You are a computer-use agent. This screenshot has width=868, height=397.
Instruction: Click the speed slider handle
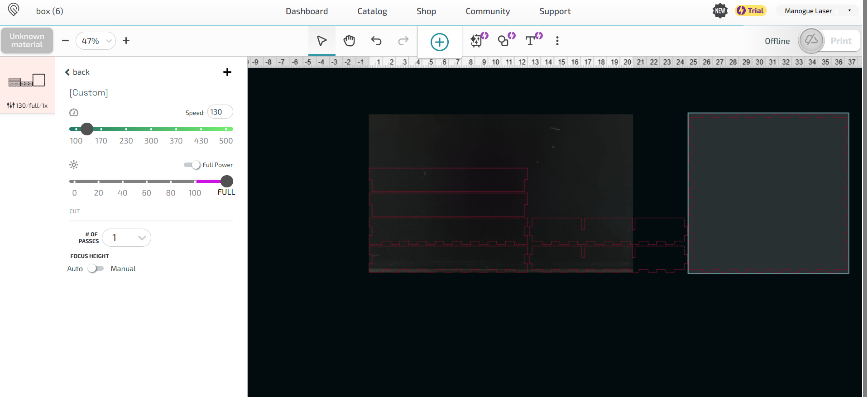tap(87, 129)
